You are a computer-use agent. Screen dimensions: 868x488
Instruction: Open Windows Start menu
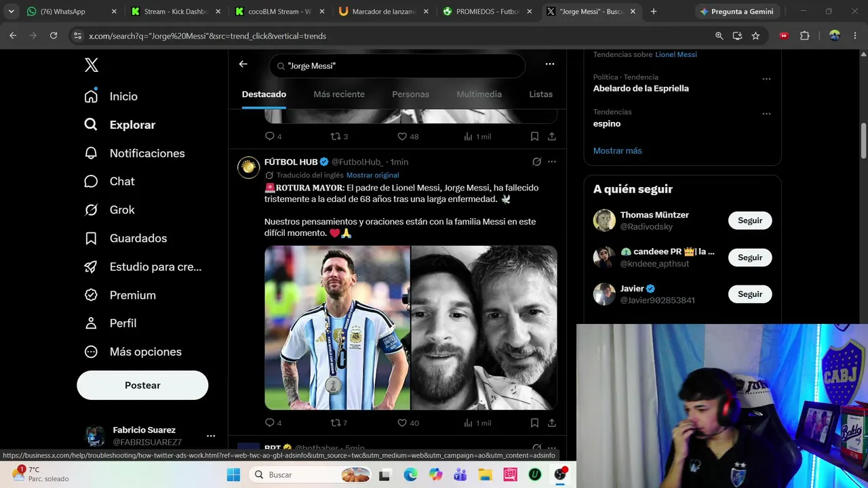click(x=233, y=475)
